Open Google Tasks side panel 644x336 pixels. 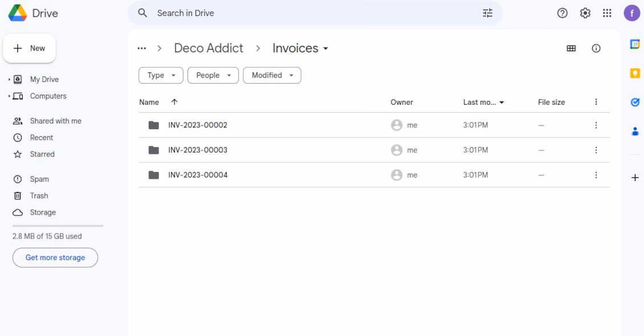635,102
